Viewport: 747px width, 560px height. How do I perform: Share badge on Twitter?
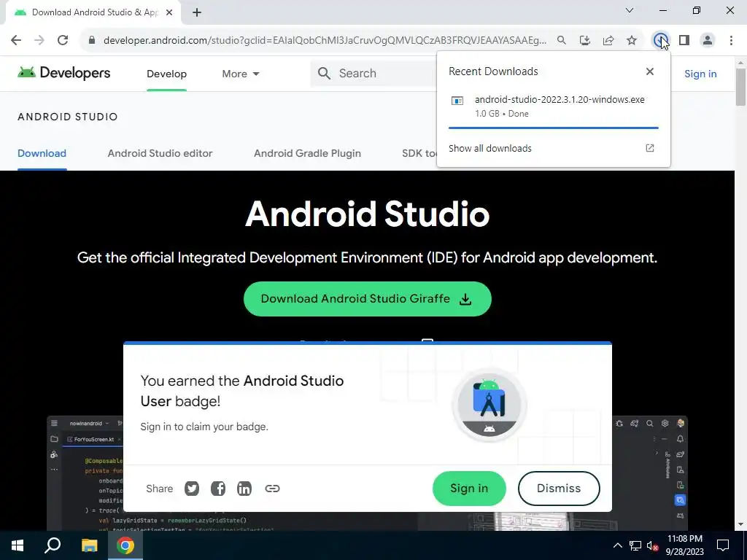click(x=192, y=489)
